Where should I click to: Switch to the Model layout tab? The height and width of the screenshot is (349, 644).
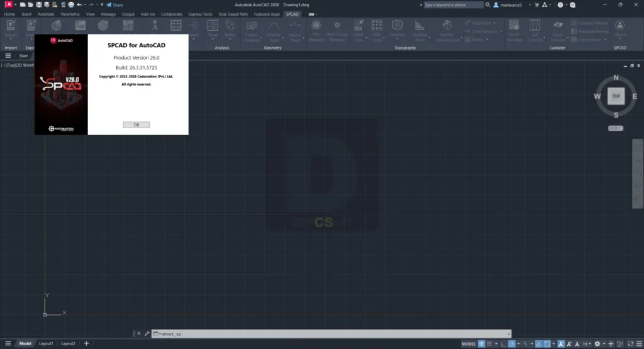point(25,344)
